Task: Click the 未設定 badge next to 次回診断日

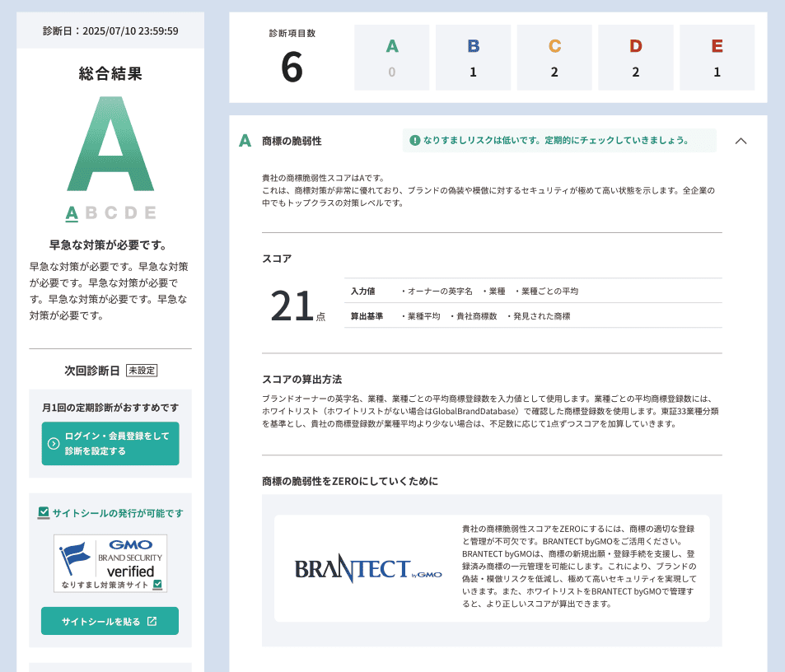Action: (x=142, y=371)
